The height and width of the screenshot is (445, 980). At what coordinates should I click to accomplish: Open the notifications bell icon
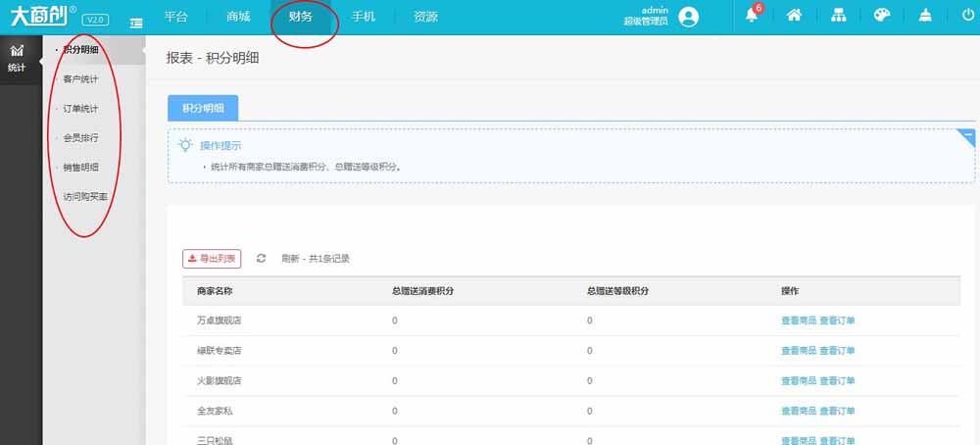click(753, 16)
